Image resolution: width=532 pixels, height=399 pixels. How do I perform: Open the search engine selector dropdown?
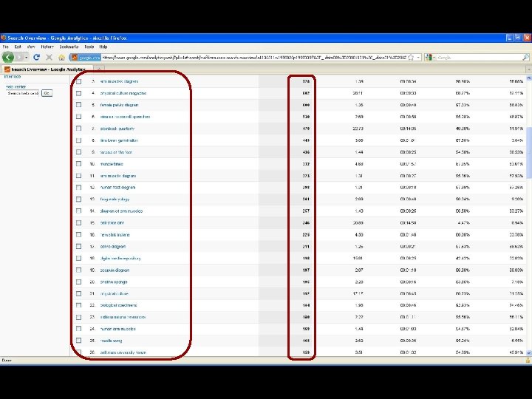430,58
